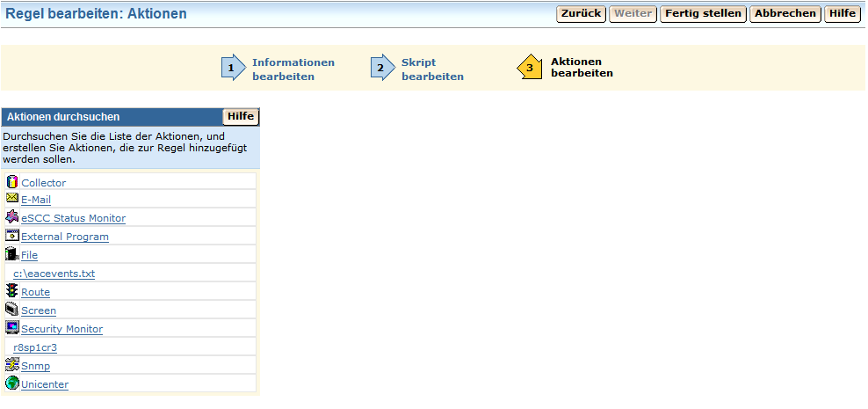Click the Abbrechen button
Image resolution: width=868 pixels, height=409 pixels.
click(785, 14)
